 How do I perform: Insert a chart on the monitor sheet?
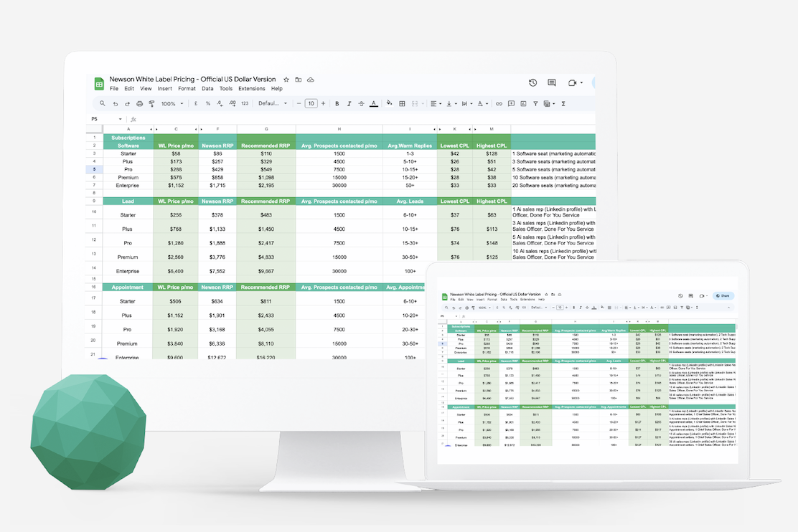[523, 104]
